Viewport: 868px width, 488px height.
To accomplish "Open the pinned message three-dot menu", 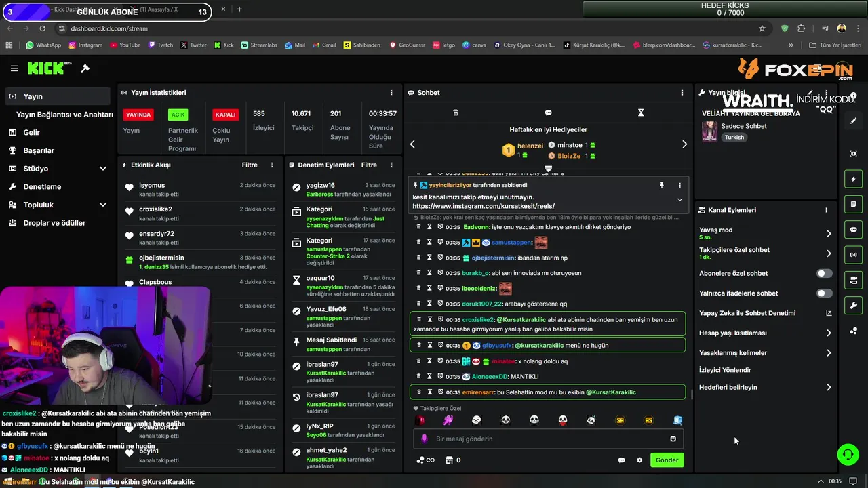I will [679, 185].
